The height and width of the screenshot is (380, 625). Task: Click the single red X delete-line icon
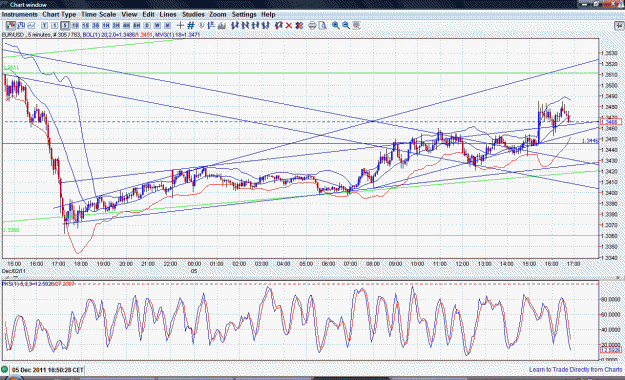coord(289,26)
